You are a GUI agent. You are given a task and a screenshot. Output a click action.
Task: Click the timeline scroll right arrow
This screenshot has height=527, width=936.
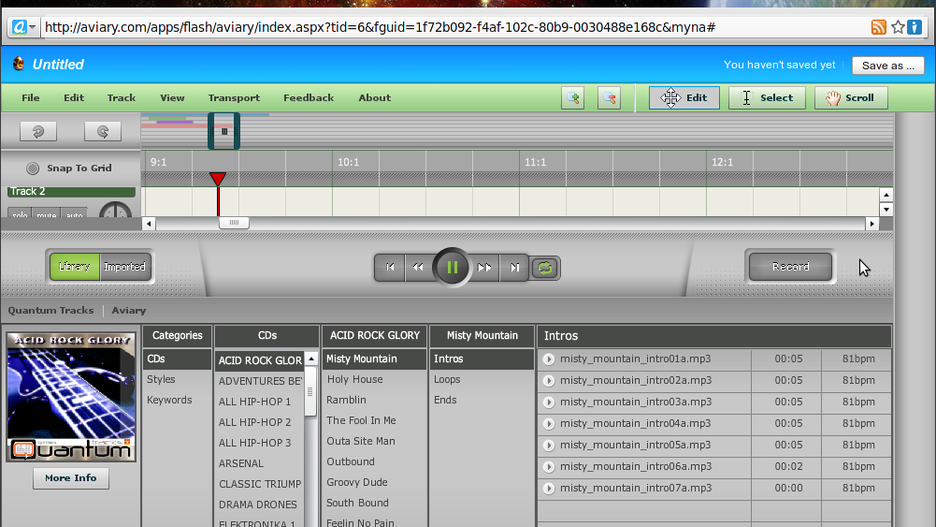tap(872, 223)
